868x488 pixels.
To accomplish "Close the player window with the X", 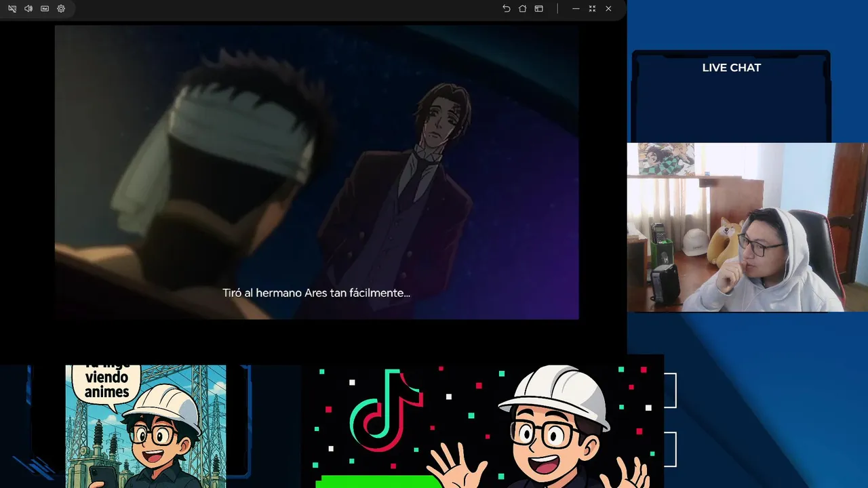I will [x=608, y=9].
